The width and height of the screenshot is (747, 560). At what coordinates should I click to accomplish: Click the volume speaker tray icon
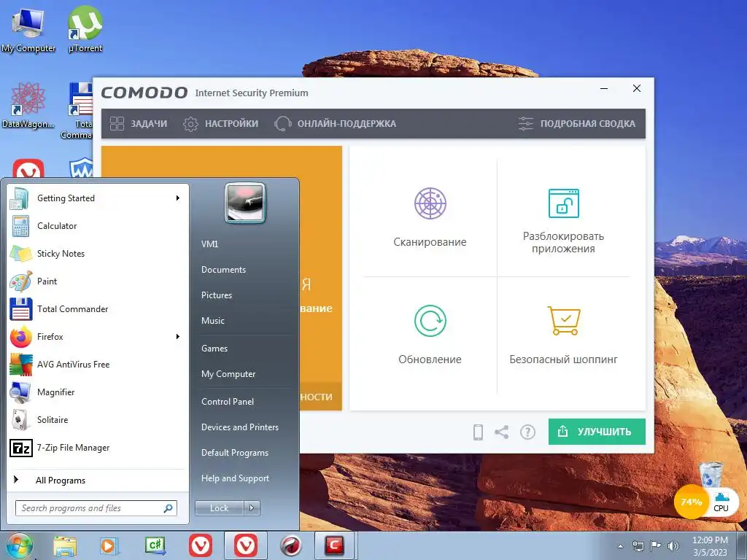tap(673, 546)
